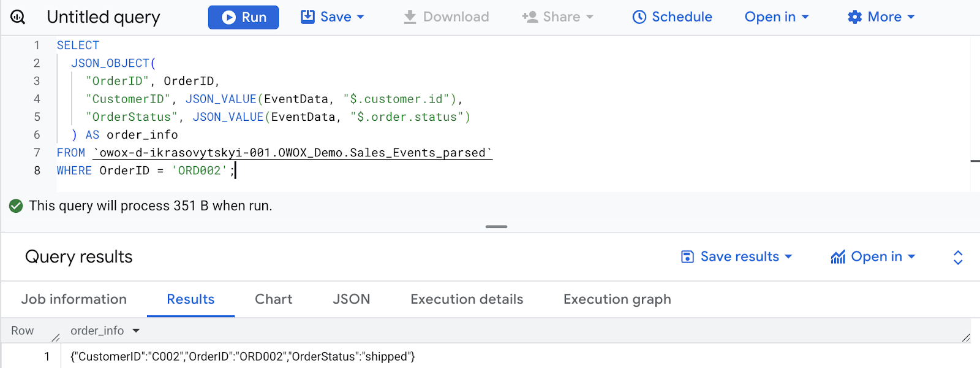Switch to the Job information tab
The height and width of the screenshot is (368, 980).
click(x=74, y=299)
